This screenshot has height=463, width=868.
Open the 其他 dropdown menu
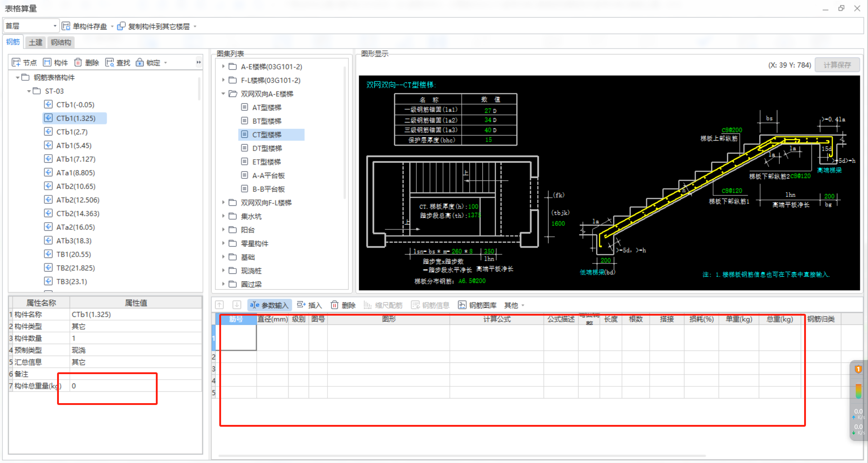[x=514, y=305]
